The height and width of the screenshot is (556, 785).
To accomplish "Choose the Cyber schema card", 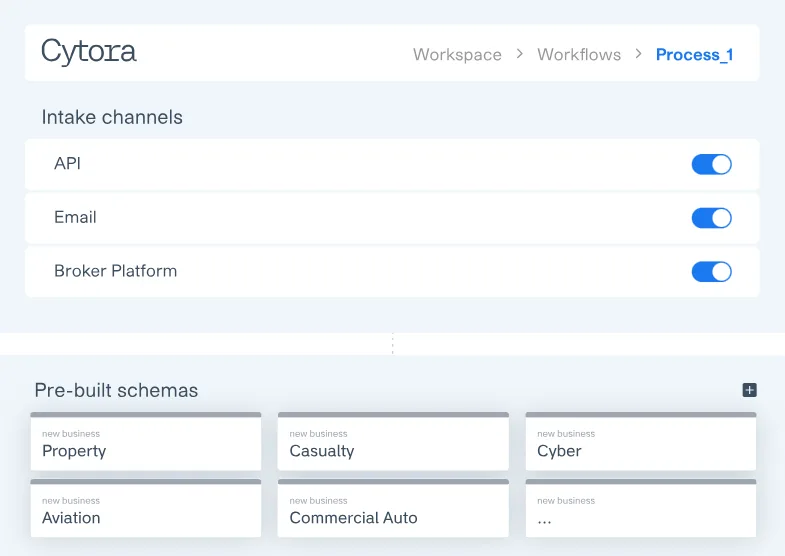I will [641, 441].
